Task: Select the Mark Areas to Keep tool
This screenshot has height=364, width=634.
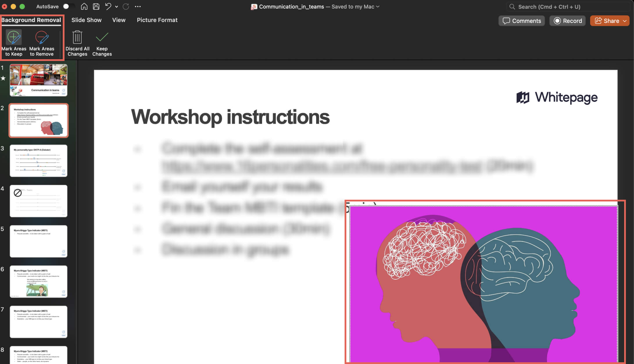Action: [14, 43]
